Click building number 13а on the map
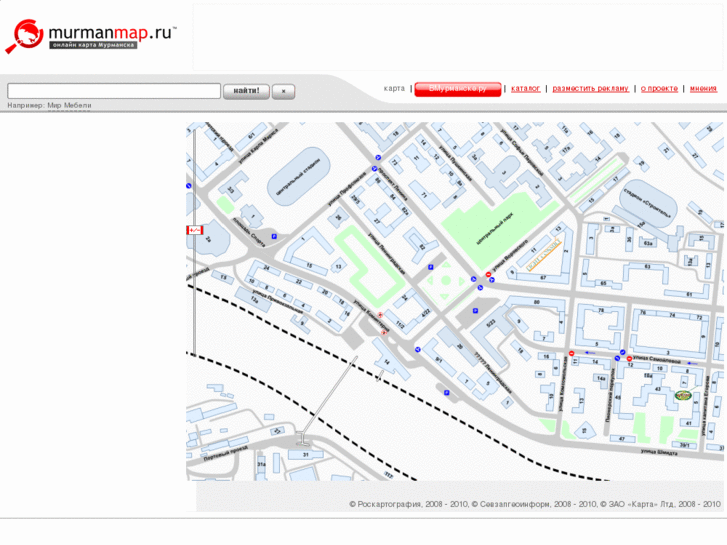Viewport: 727px width, 545px height. [x=255, y=301]
